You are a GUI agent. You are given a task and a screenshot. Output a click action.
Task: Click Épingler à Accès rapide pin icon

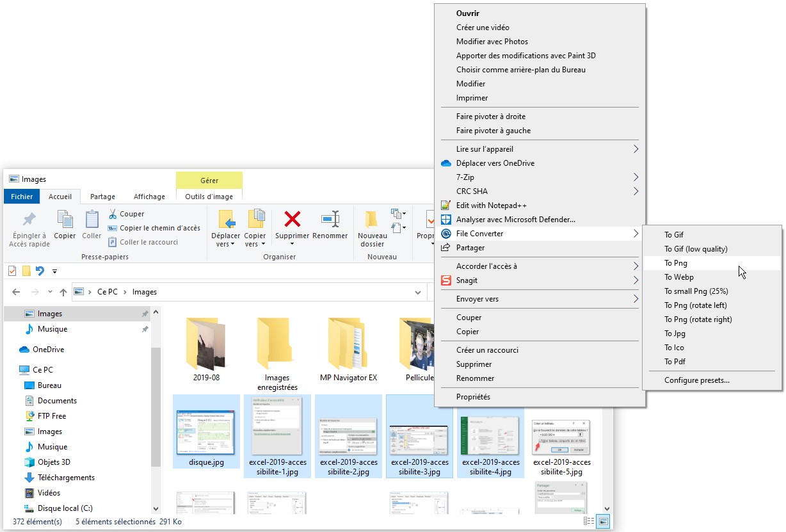tap(29, 220)
